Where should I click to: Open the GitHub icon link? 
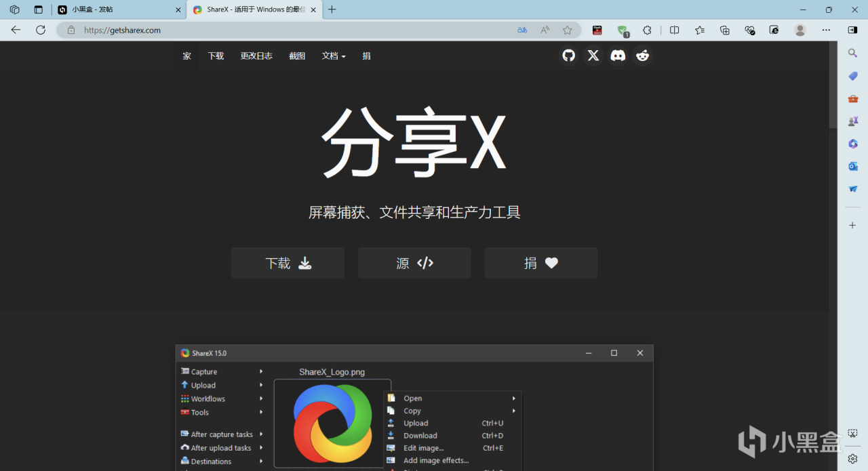(x=568, y=56)
